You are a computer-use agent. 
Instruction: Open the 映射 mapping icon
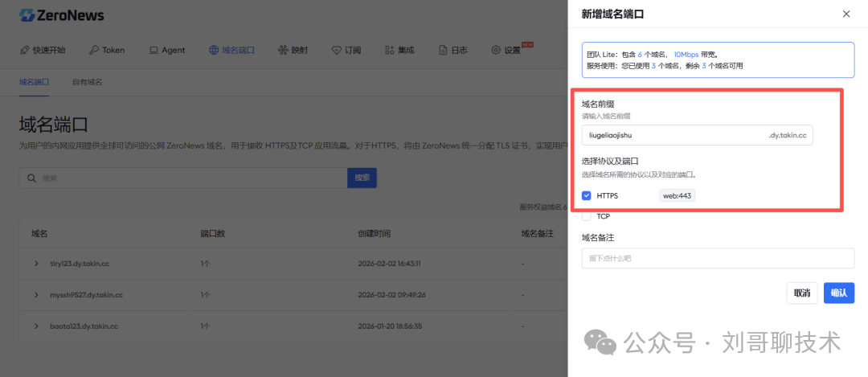coord(282,50)
